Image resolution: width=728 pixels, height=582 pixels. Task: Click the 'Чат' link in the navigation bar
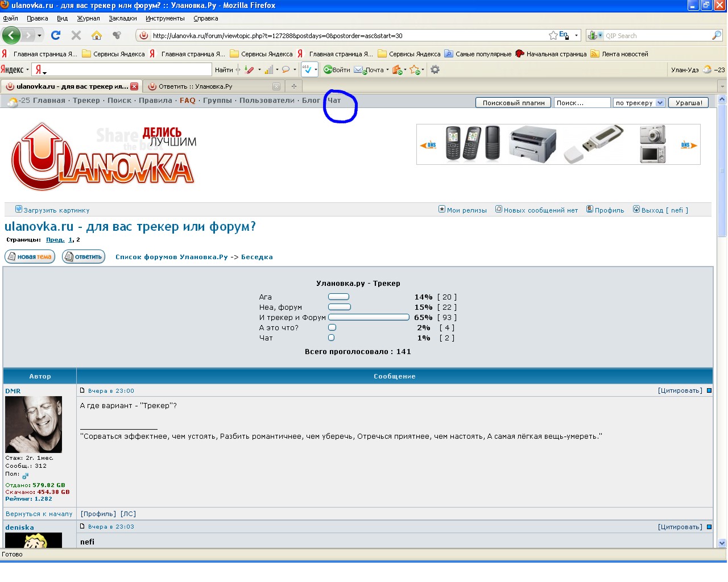pyautogui.click(x=334, y=101)
